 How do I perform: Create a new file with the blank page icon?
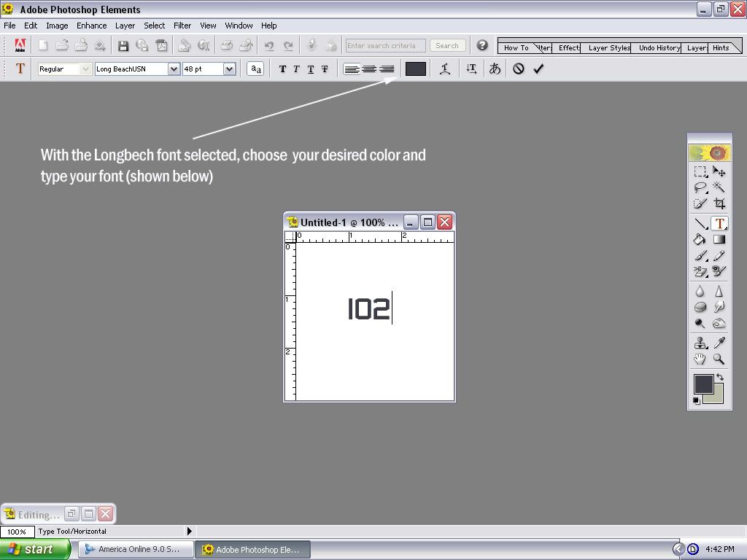(x=43, y=46)
